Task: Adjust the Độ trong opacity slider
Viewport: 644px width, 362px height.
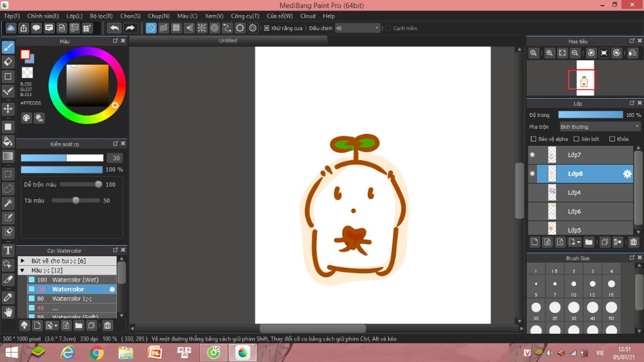Action: pos(591,115)
